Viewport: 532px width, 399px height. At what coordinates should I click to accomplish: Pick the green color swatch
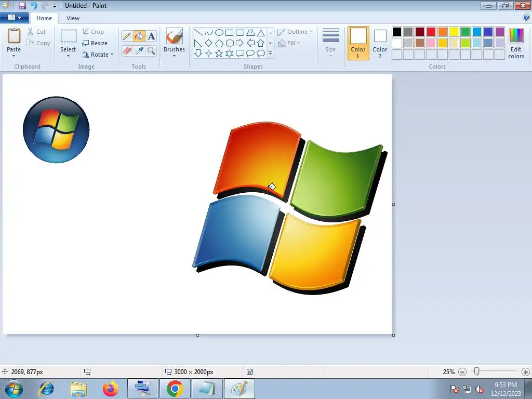pyautogui.click(x=465, y=32)
